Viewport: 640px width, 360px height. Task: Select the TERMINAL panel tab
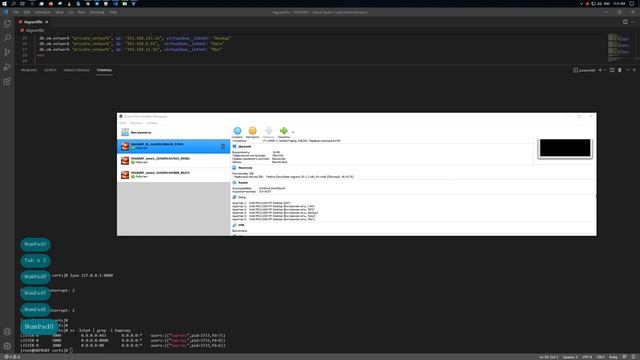104,70
